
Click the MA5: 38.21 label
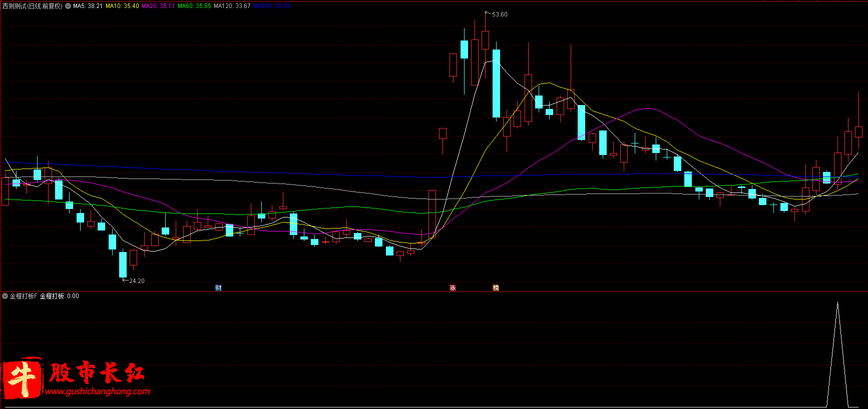point(88,6)
